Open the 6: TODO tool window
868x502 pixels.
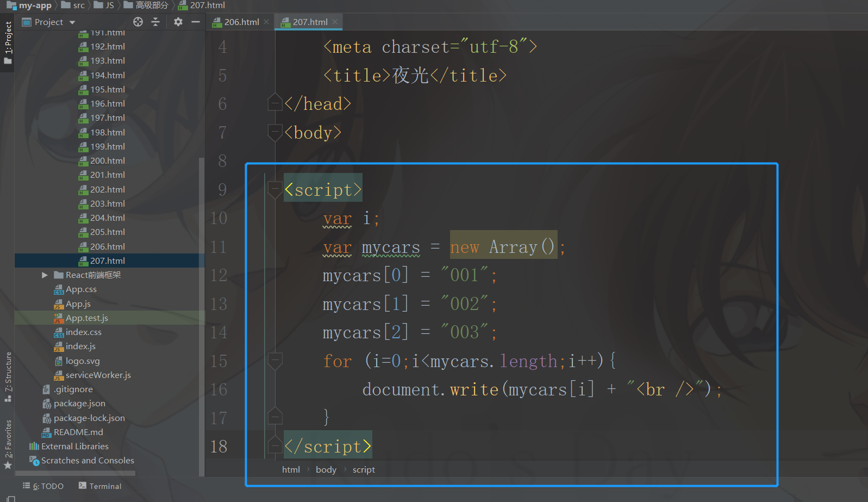pyautogui.click(x=43, y=486)
